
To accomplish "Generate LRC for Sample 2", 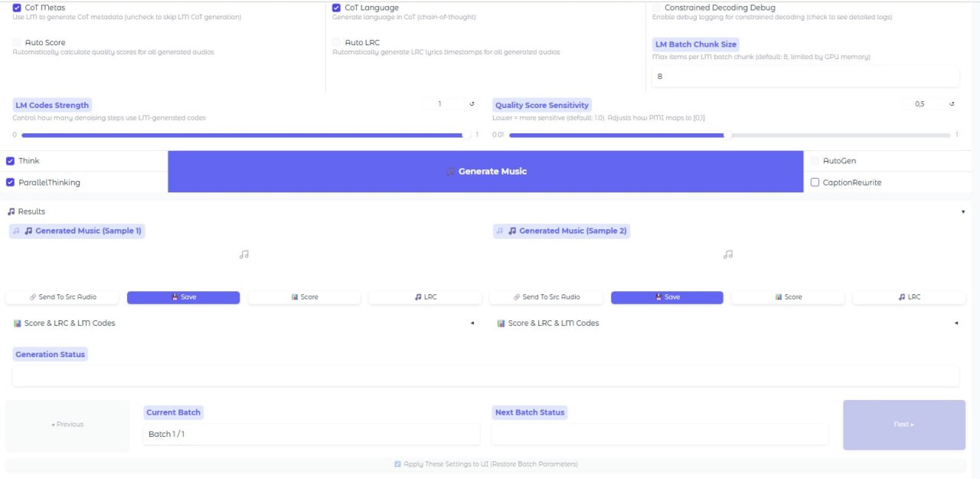I will pyautogui.click(x=909, y=297).
